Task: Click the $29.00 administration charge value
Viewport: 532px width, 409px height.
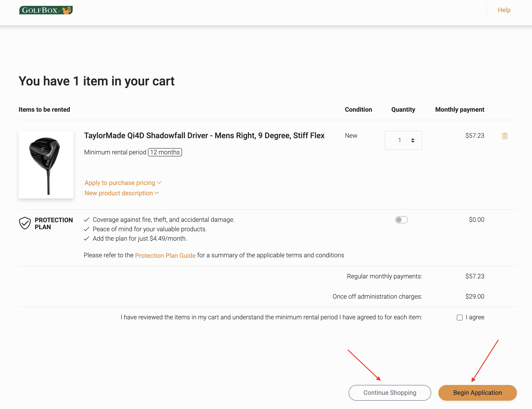Action: click(475, 297)
